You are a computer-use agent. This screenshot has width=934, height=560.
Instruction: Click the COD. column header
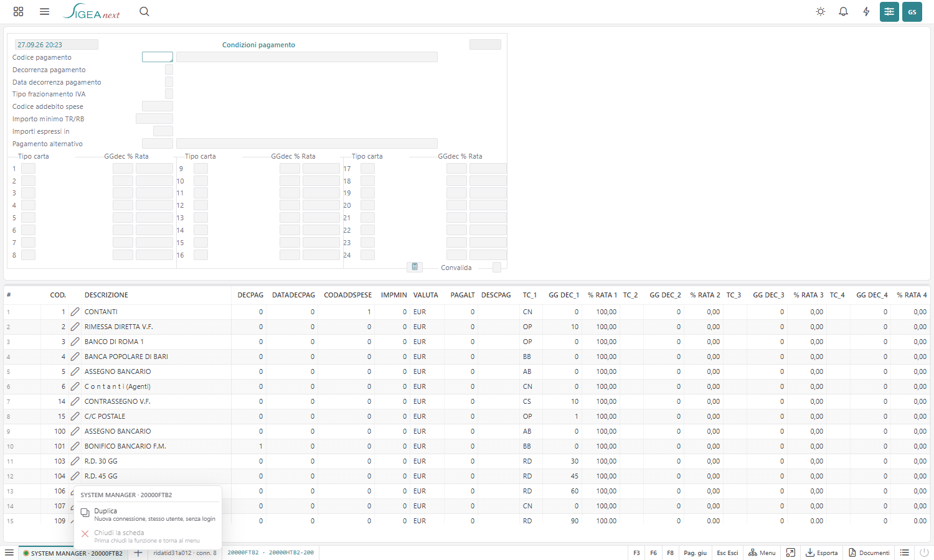(58, 295)
